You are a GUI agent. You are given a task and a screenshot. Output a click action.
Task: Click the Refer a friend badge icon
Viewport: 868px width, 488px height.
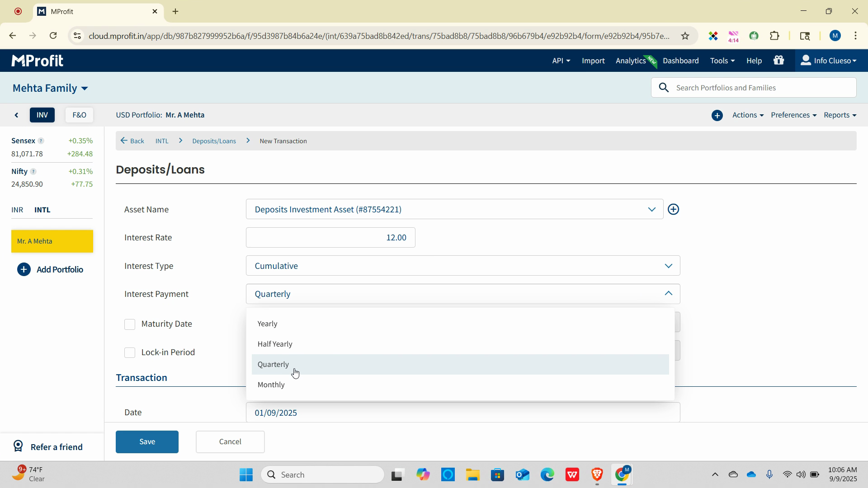(18, 446)
